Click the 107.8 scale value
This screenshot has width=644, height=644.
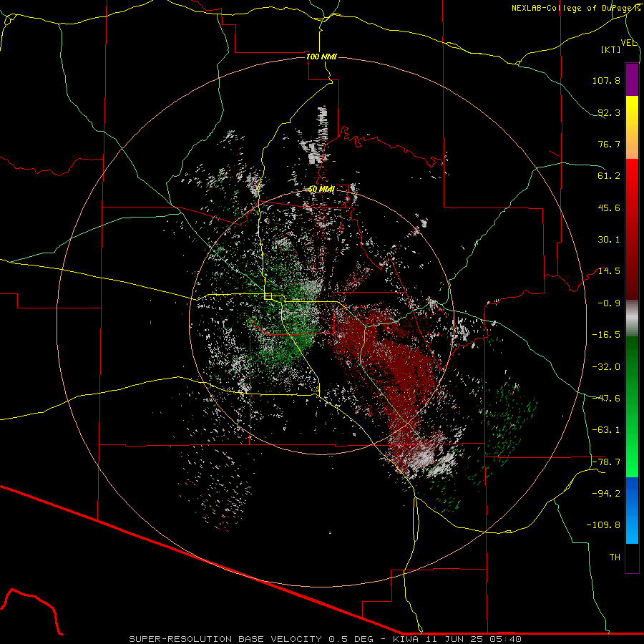click(606, 80)
